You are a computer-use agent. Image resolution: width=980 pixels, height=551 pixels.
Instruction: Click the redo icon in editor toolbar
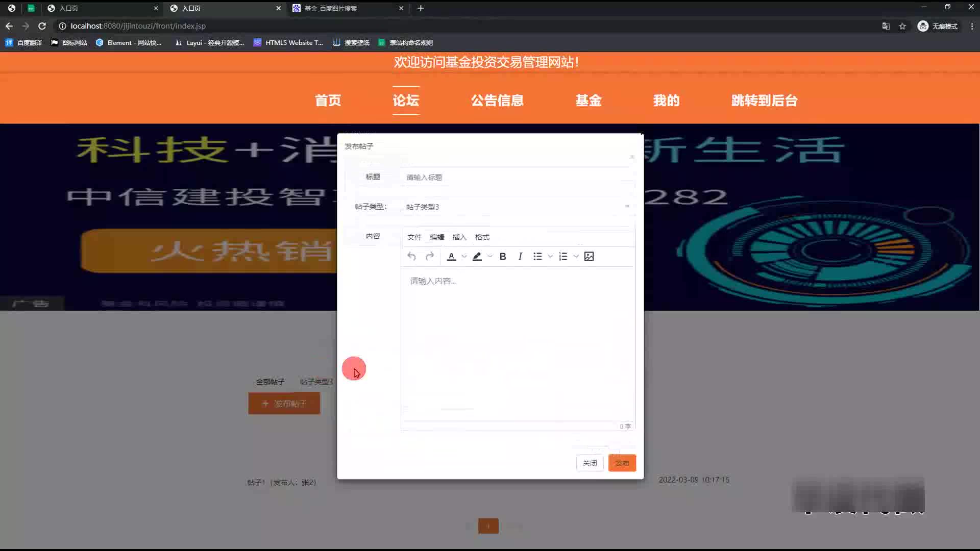click(430, 256)
